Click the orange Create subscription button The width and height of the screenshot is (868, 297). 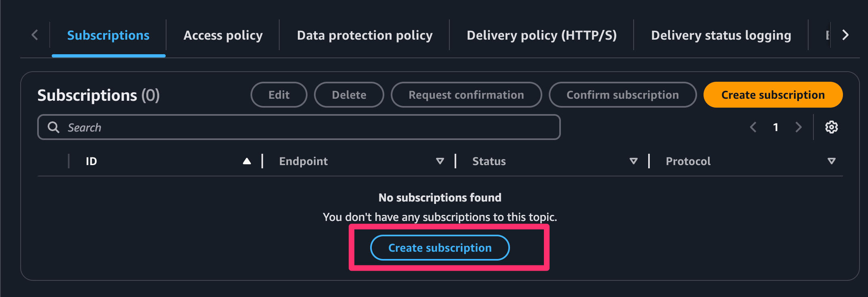point(773,95)
